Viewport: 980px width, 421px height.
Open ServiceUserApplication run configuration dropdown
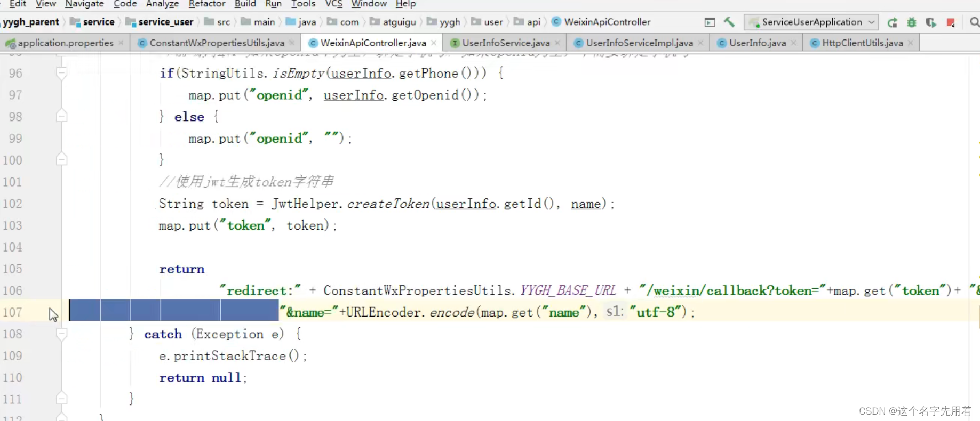coord(811,22)
